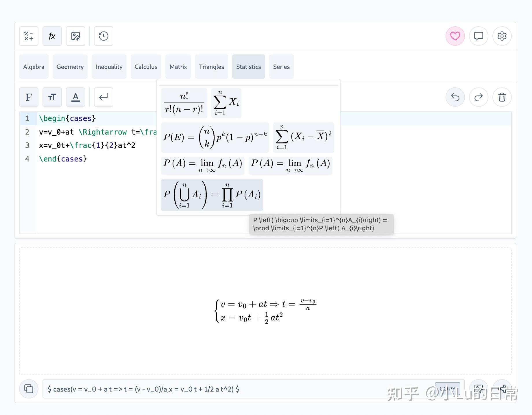Click editor line \begin{cases}
This screenshot has width=532, height=415.
point(67,118)
